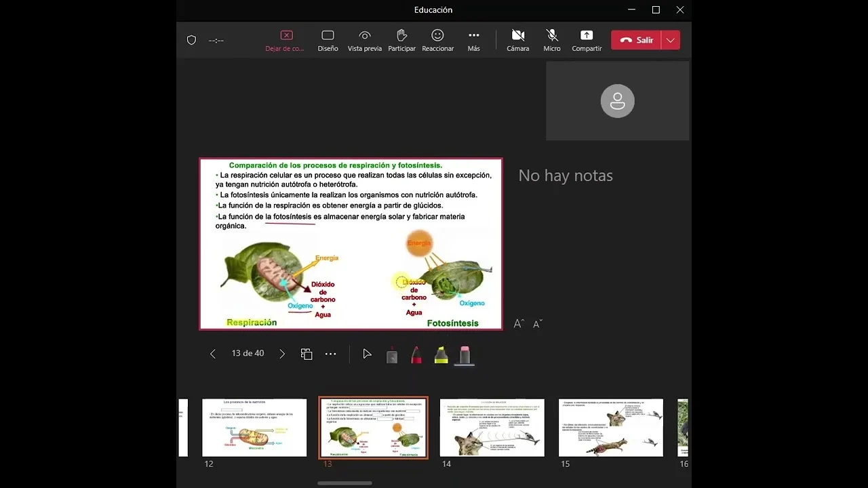This screenshot has height=488, width=868.
Task: Open the Diseño layout options
Action: (x=328, y=40)
